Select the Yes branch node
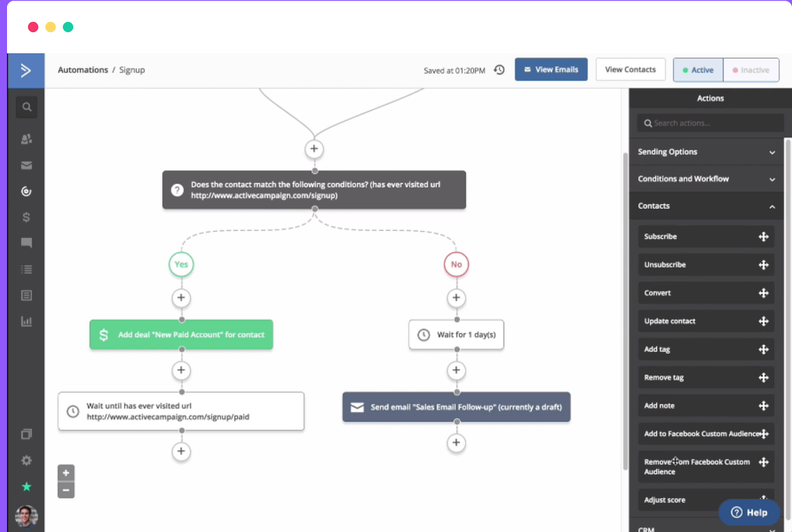 pos(181,264)
